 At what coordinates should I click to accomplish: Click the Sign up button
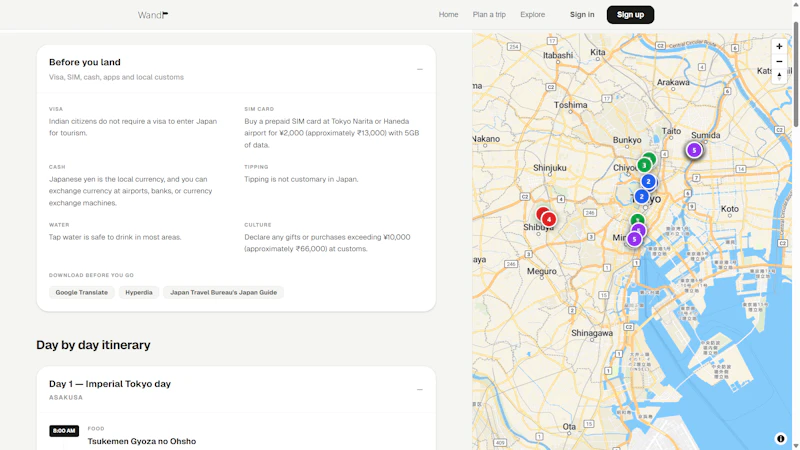point(630,15)
